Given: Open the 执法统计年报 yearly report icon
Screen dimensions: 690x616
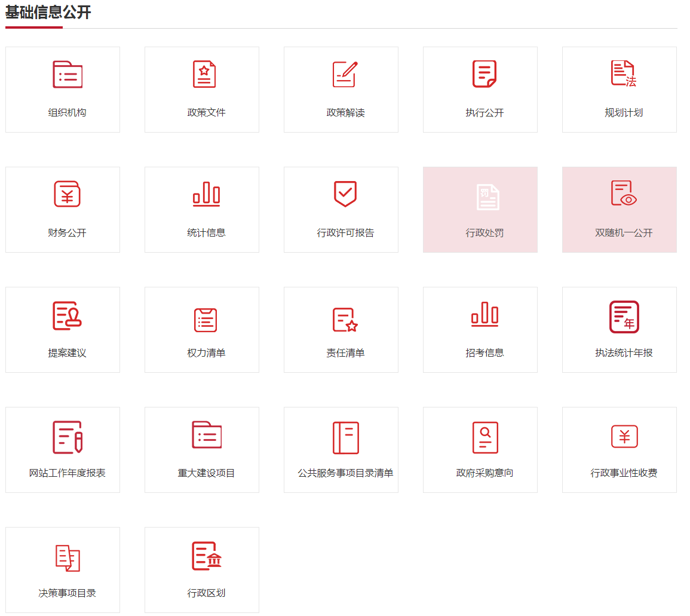Looking at the screenshot, I should click(x=624, y=316).
